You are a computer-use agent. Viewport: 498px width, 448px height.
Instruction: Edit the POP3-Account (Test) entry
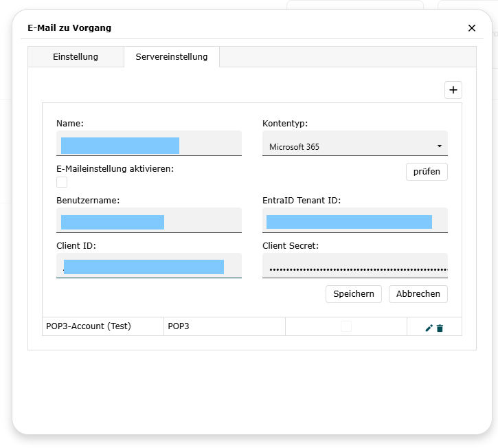tap(429, 328)
